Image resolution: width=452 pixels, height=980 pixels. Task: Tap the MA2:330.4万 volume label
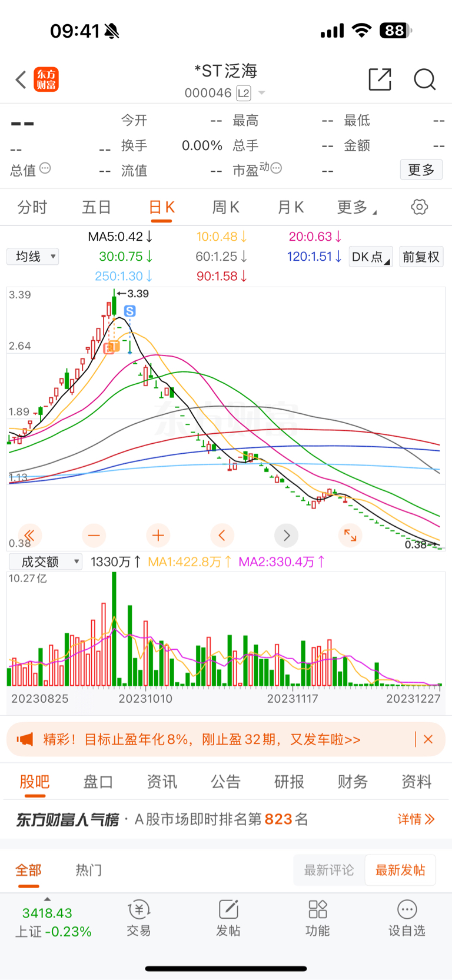point(281,562)
